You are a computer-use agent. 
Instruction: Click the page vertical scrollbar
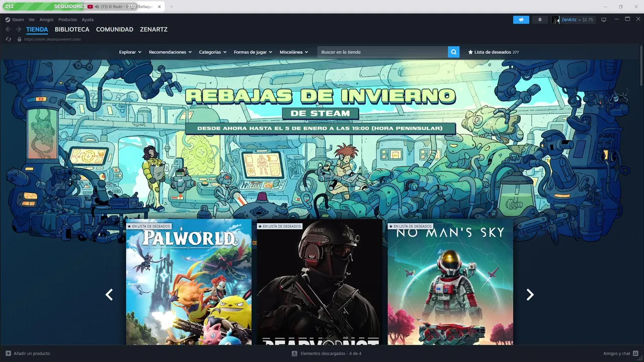(641, 65)
